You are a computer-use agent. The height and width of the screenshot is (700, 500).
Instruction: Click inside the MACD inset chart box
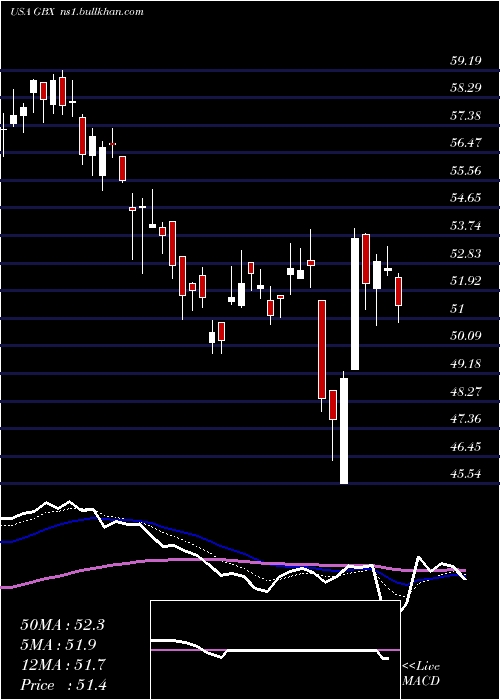[x=275, y=650]
